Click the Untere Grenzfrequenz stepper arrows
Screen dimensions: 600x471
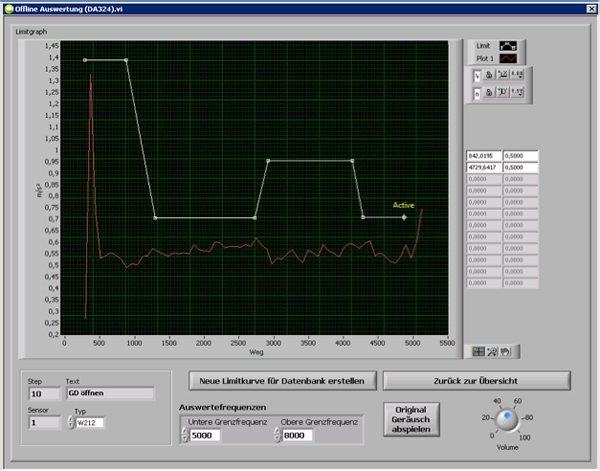pos(184,435)
